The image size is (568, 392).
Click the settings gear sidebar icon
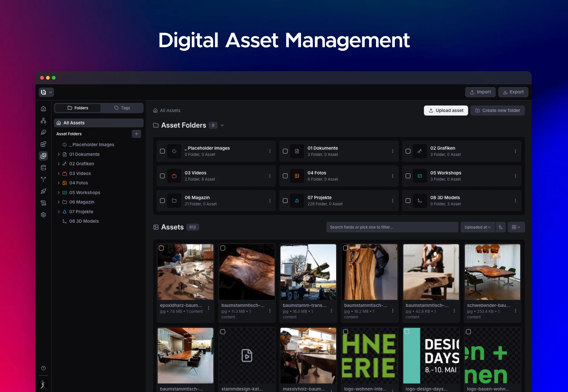(x=43, y=215)
